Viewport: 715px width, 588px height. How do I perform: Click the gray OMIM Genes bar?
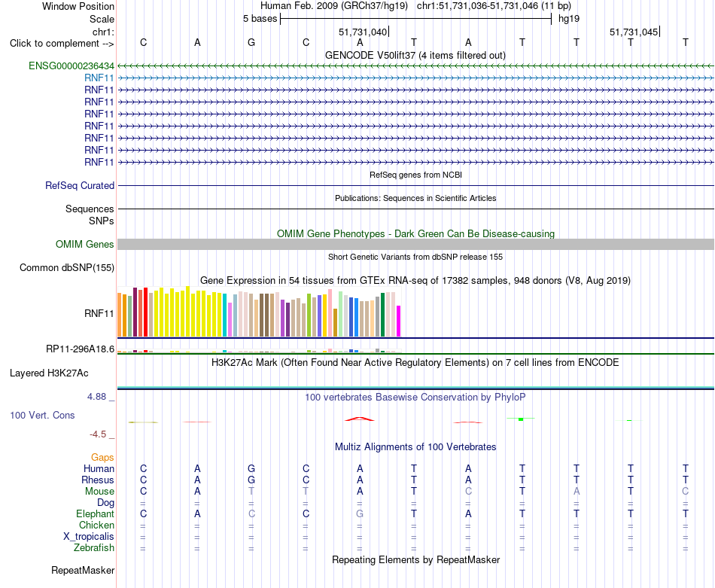click(415, 245)
